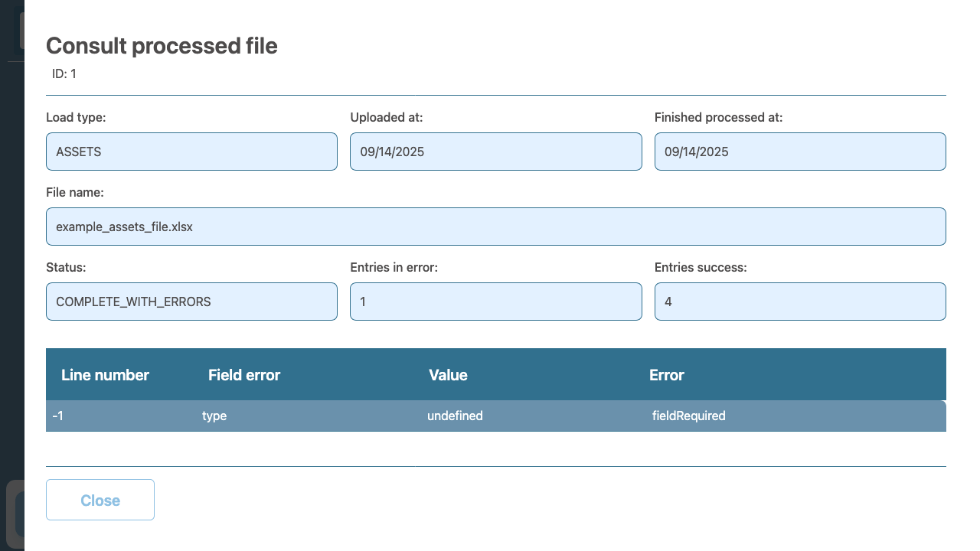The image size is (980, 551).
Task: Select the File name field example_assets_file.xlsx
Action: (496, 227)
